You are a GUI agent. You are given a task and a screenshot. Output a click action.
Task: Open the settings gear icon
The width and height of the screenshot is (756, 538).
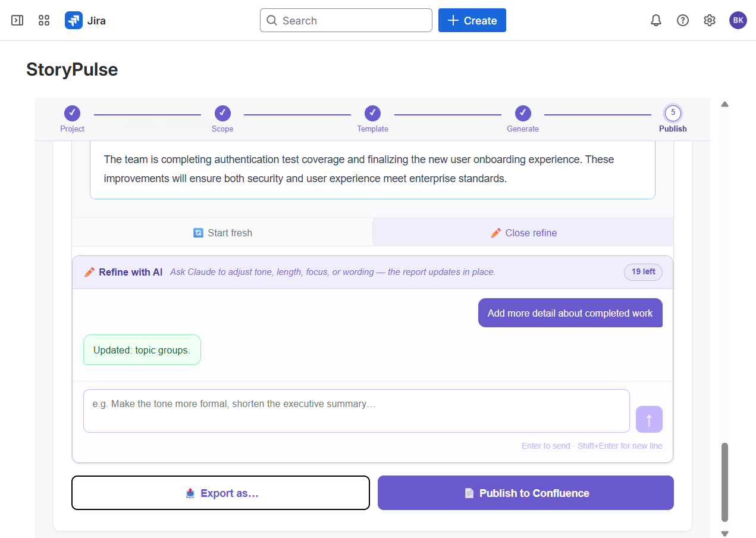point(710,20)
